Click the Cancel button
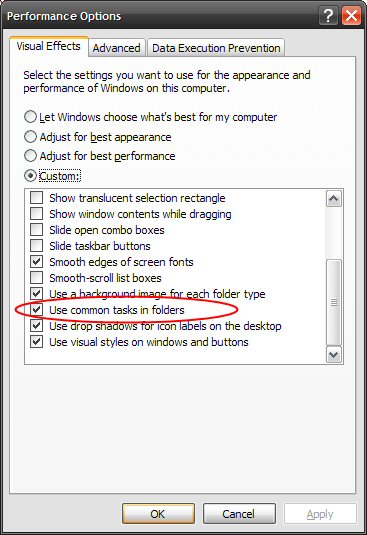This screenshot has height=535, width=367. coord(239,514)
